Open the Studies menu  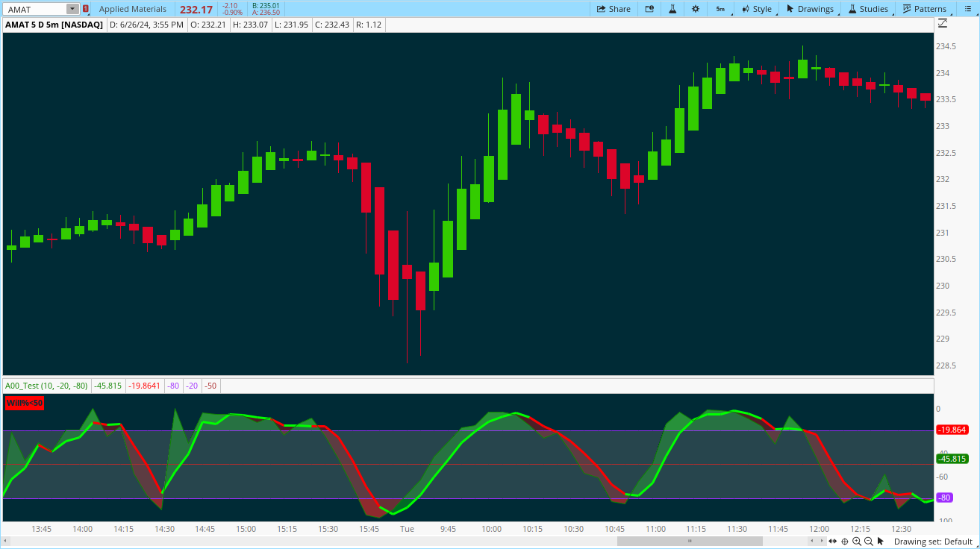868,9
